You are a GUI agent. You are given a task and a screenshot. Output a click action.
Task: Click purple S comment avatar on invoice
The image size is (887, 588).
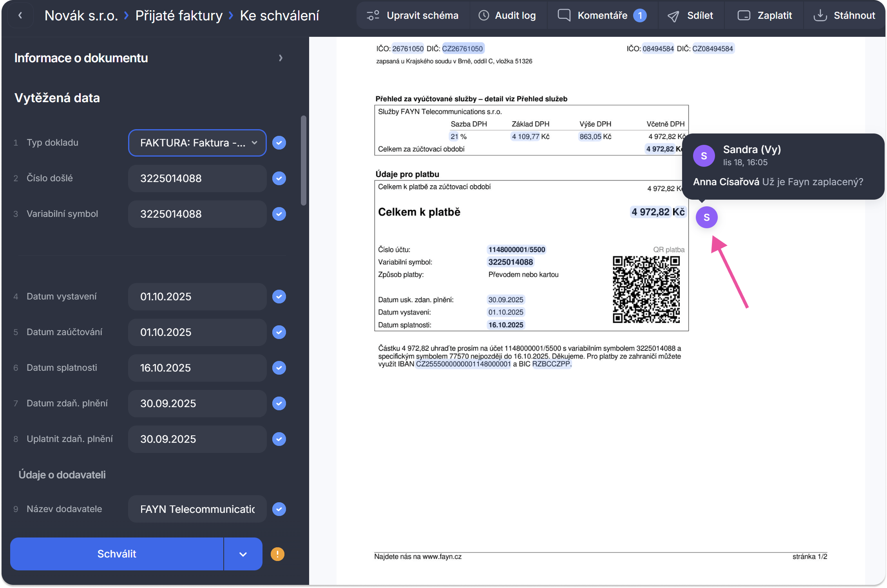tap(706, 217)
